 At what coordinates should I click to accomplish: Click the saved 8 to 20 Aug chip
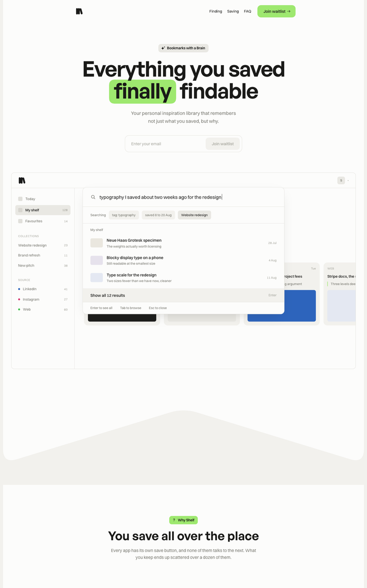point(158,215)
